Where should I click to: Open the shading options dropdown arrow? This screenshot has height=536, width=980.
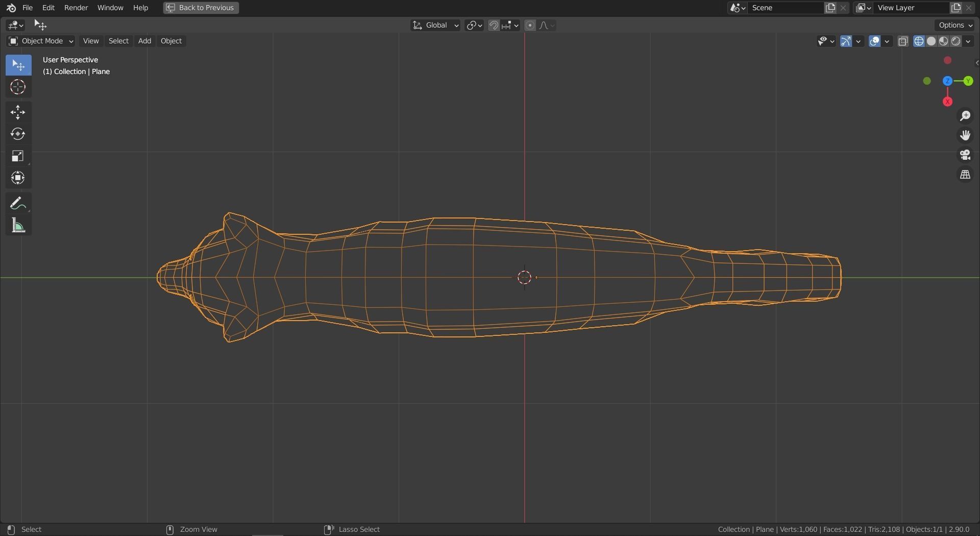point(968,41)
